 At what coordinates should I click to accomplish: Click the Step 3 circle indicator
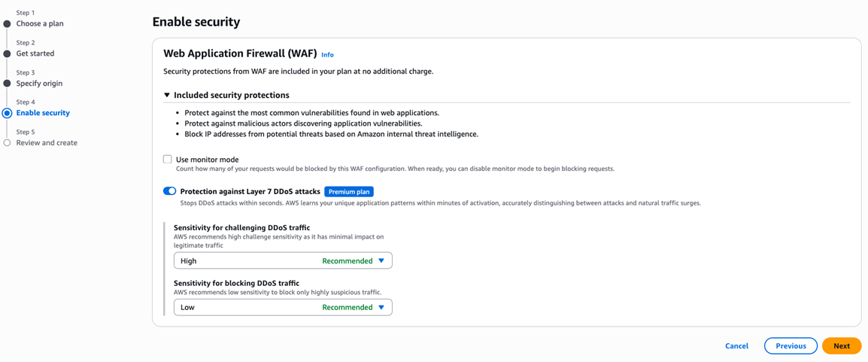pos(7,84)
